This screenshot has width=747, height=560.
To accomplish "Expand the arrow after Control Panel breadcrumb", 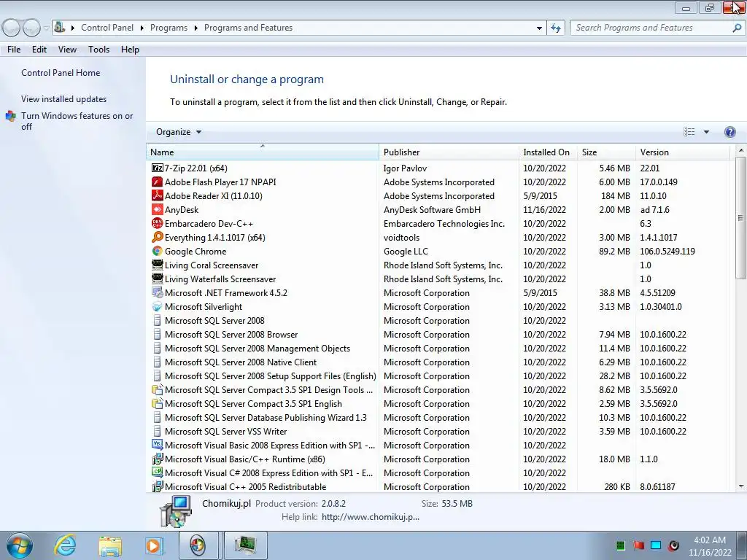I will click(142, 28).
